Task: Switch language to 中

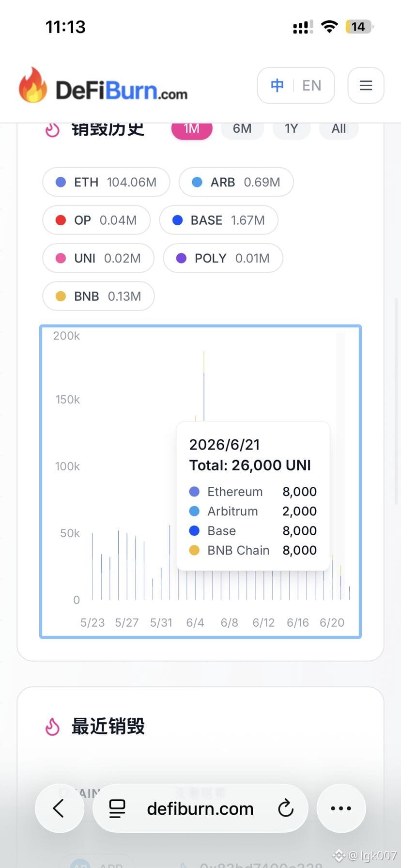Action: (277, 86)
